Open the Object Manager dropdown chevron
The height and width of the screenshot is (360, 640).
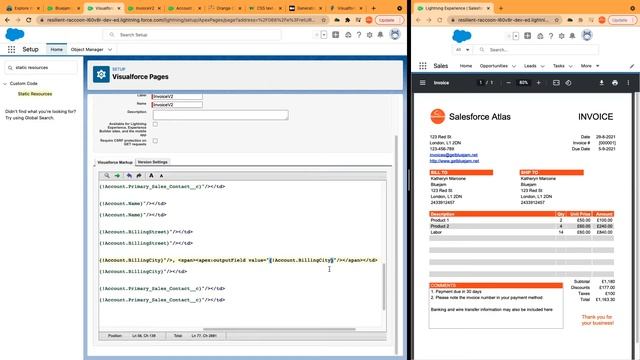(x=110, y=50)
